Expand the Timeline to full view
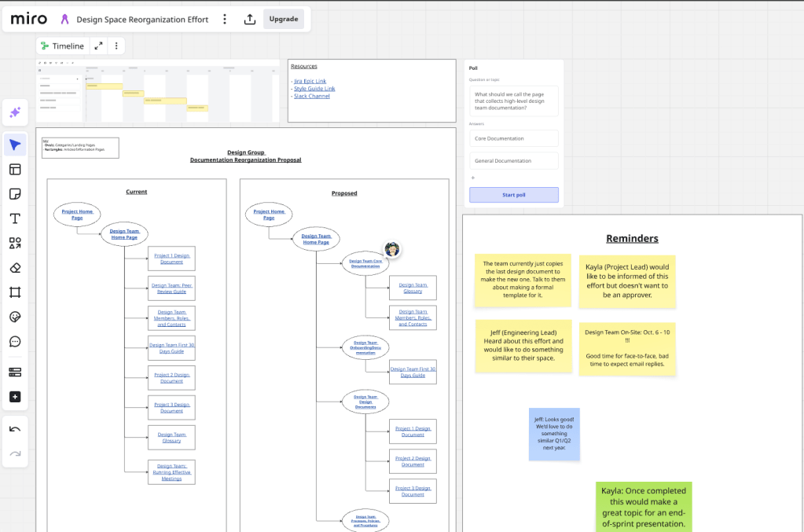Image resolution: width=804 pixels, height=532 pixels. coord(98,46)
